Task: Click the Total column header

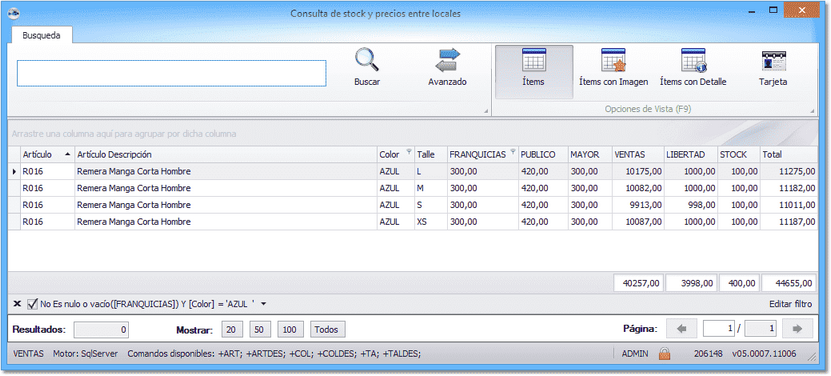Action: coord(789,155)
